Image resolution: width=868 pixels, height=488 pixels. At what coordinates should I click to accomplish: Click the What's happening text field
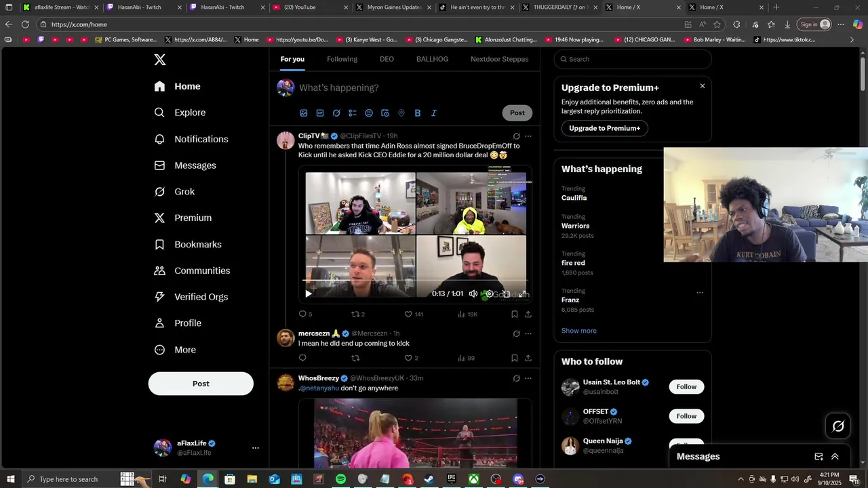[x=415, y=87]
